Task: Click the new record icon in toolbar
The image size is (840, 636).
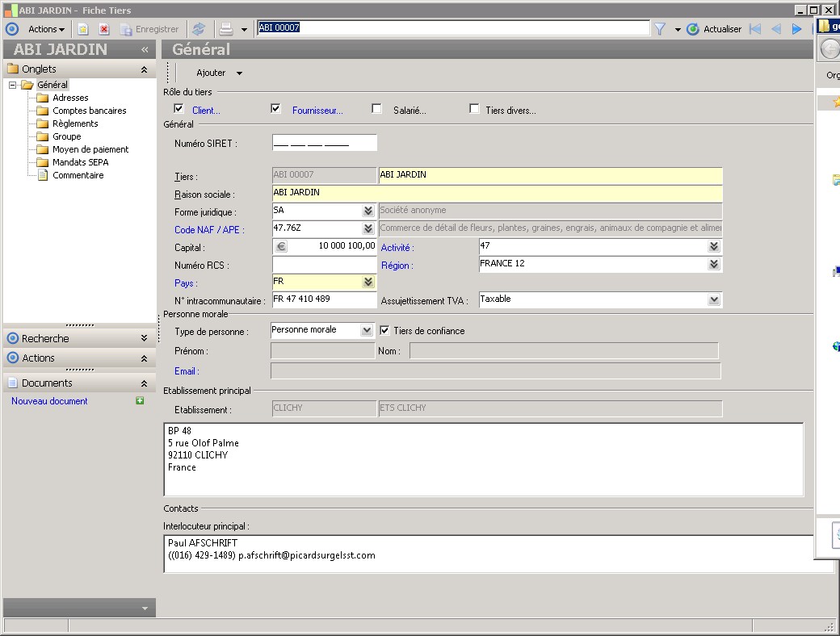Action: [83, 29]
